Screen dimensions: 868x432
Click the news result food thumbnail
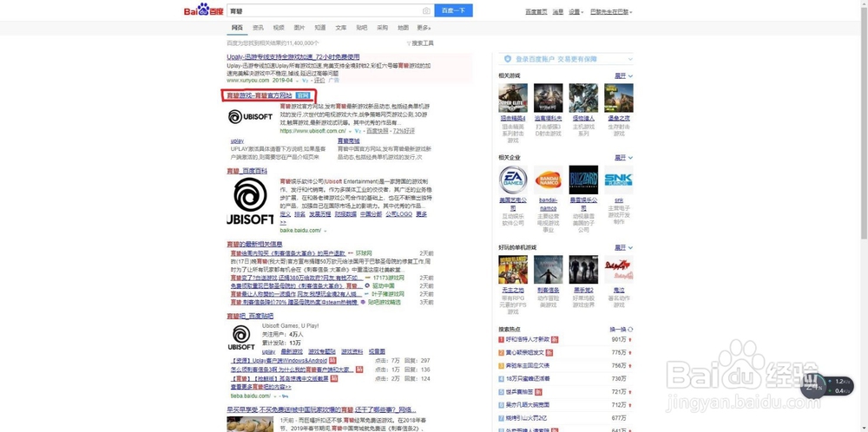(250, 424)
